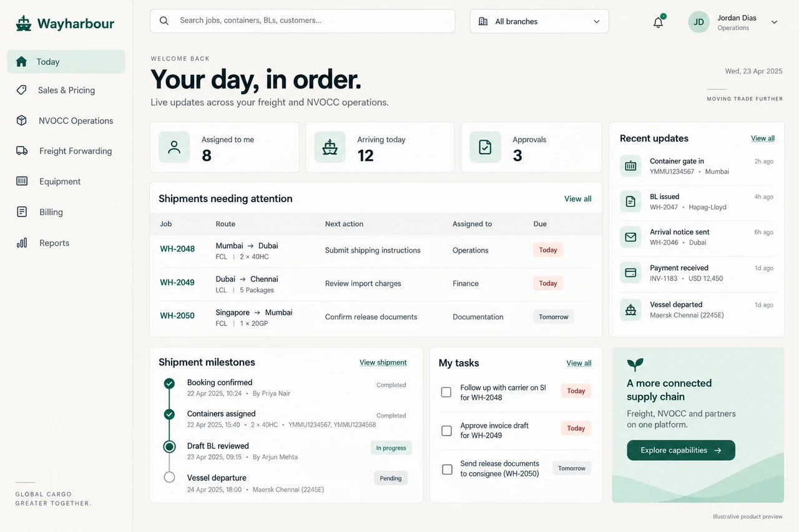Click the notification bell icon
The width and height of the screenshot is (799, 532).
[658, 22]
